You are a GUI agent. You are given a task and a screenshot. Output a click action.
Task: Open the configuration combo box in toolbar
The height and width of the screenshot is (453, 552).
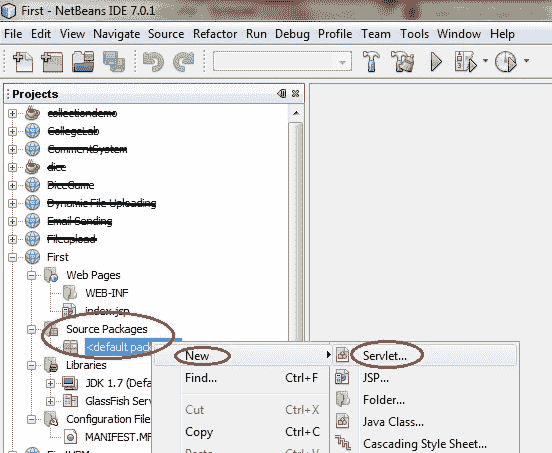282,61
